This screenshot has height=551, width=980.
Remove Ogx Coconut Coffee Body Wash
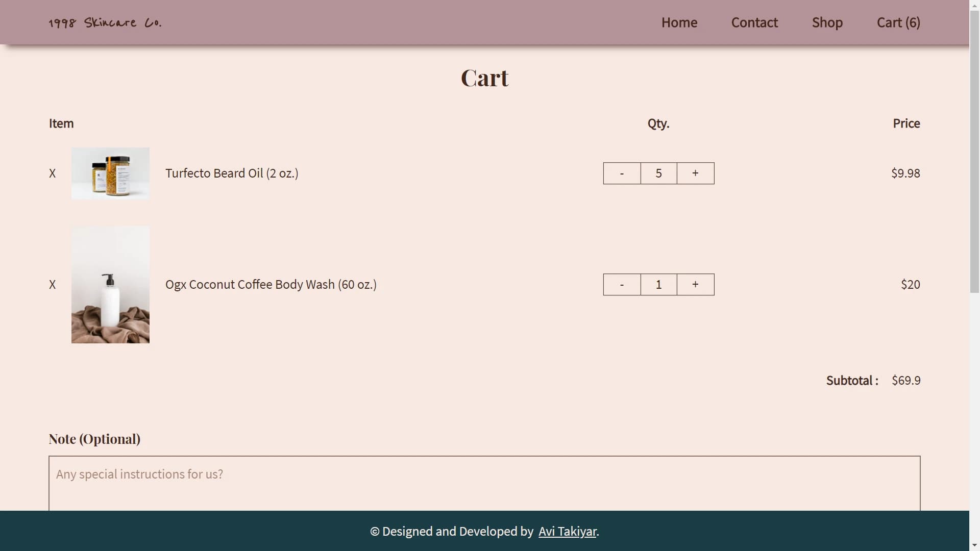tap(52, 284)
